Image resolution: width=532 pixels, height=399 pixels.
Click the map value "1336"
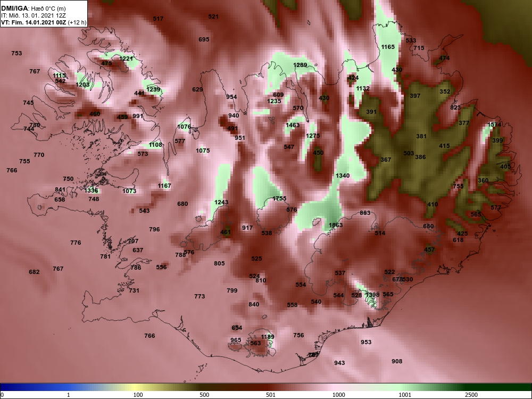tap(92, 190)
